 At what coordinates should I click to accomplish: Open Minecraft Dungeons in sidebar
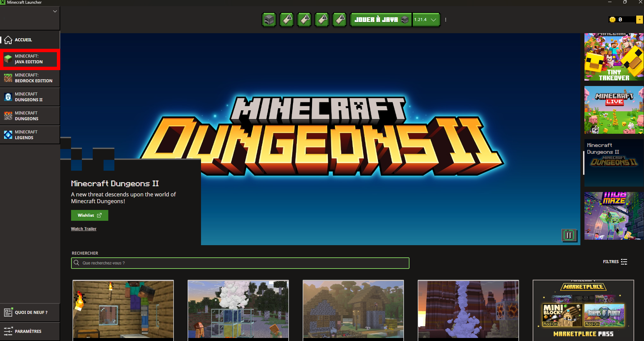(x=30, y=116)
